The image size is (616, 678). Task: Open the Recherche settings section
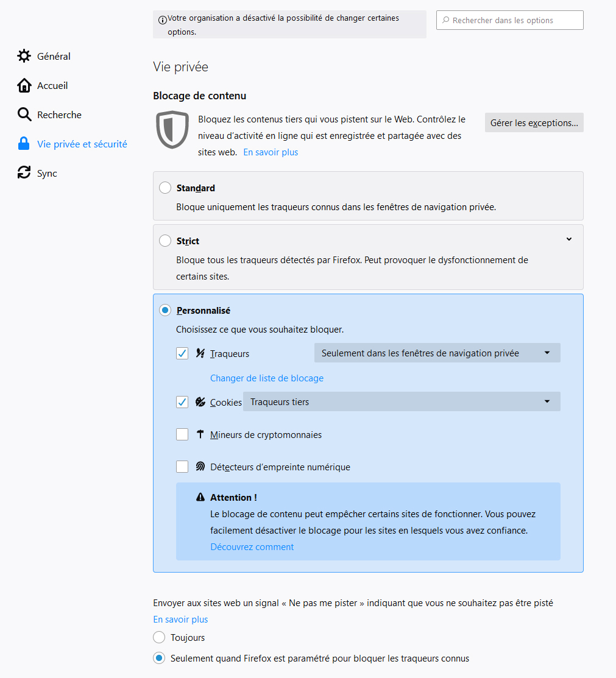[x=59, y=115]
